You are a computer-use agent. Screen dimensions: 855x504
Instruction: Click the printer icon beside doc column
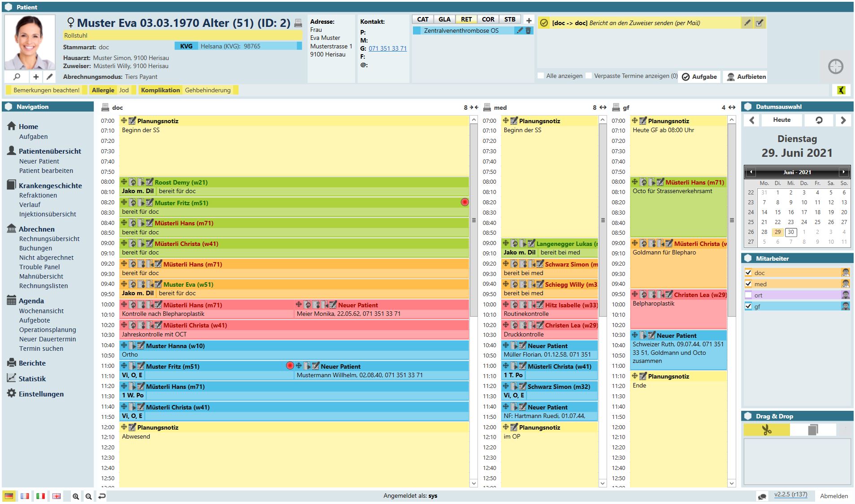[105, 108]
